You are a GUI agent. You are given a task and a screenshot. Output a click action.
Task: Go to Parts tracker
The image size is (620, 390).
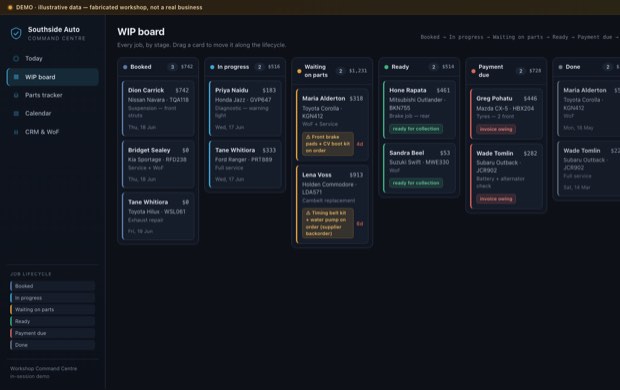(53, 95)
